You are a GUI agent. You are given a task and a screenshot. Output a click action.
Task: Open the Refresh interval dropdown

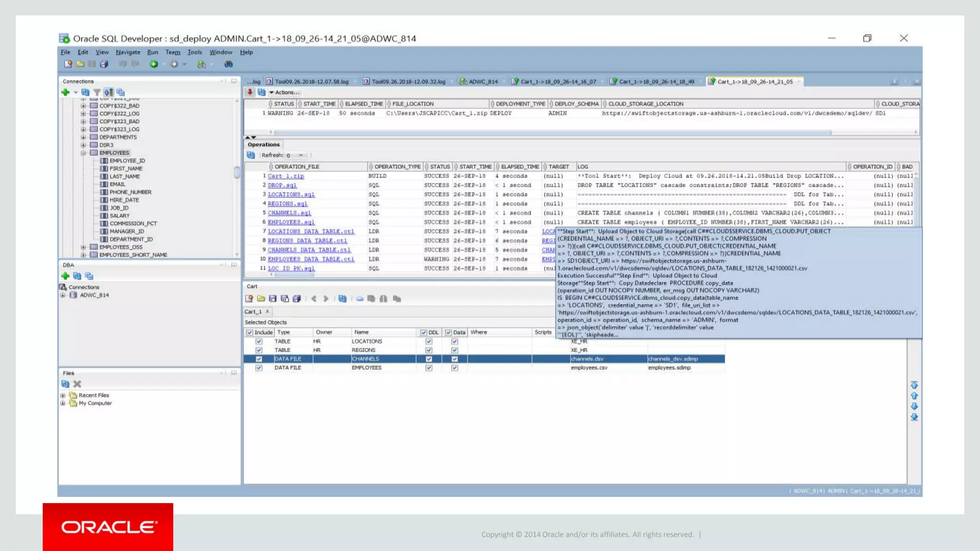[x=301, y=155]
